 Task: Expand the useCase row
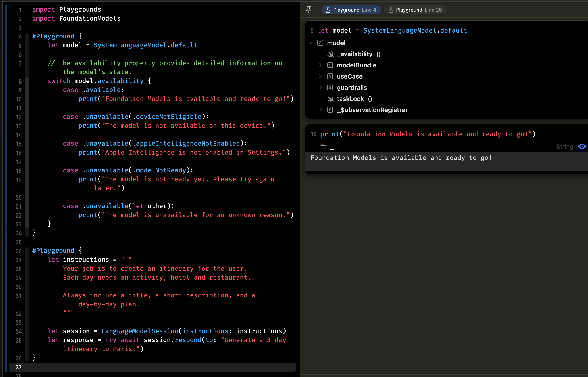[x=320, y=76]
